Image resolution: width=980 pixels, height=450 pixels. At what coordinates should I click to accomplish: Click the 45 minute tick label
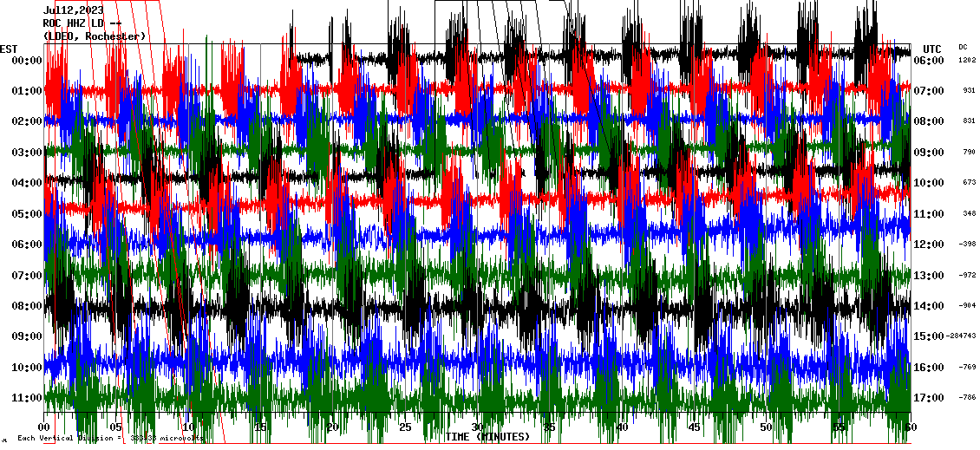click(694, 427)
